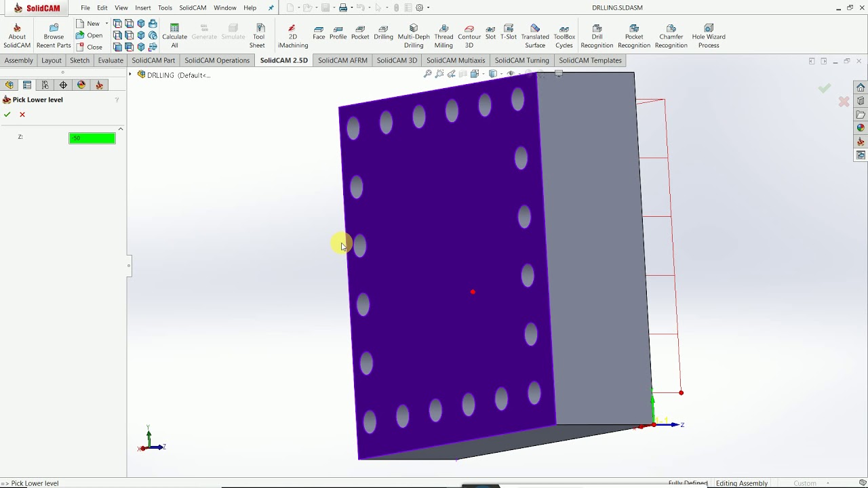Screen dimensions: 868x488
Task: Expand the New dropdown arrow
Action: (x=106, y=24)
